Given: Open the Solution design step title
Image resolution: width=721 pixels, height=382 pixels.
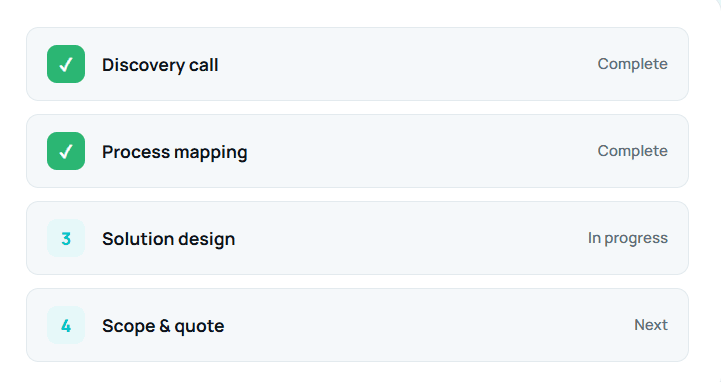Looking at the screenshot, I should [169, 239].
